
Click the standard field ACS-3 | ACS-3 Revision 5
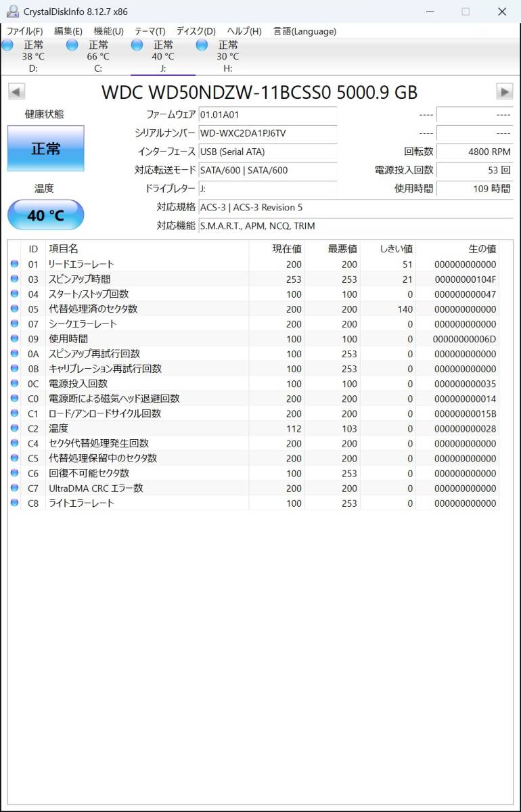coord(355,207)
